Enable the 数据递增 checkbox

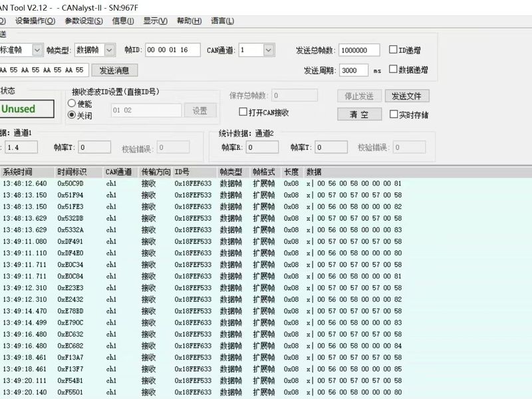click(393, 69)
